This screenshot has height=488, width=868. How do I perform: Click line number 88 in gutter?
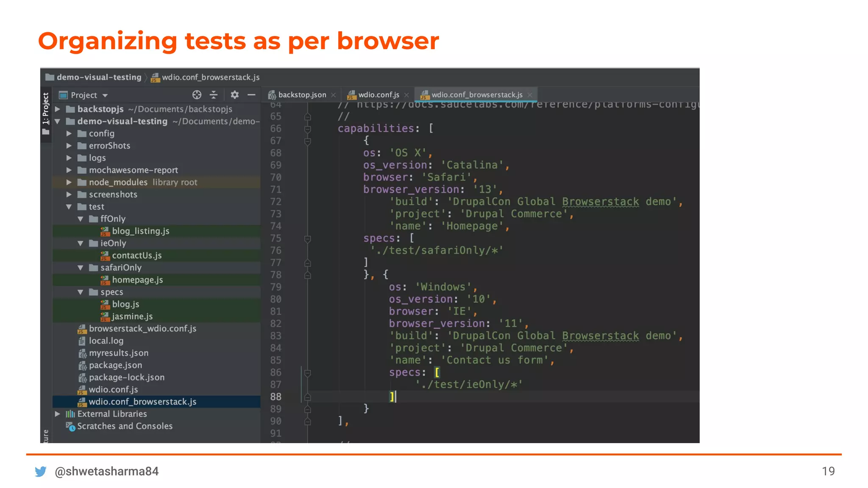275,397
